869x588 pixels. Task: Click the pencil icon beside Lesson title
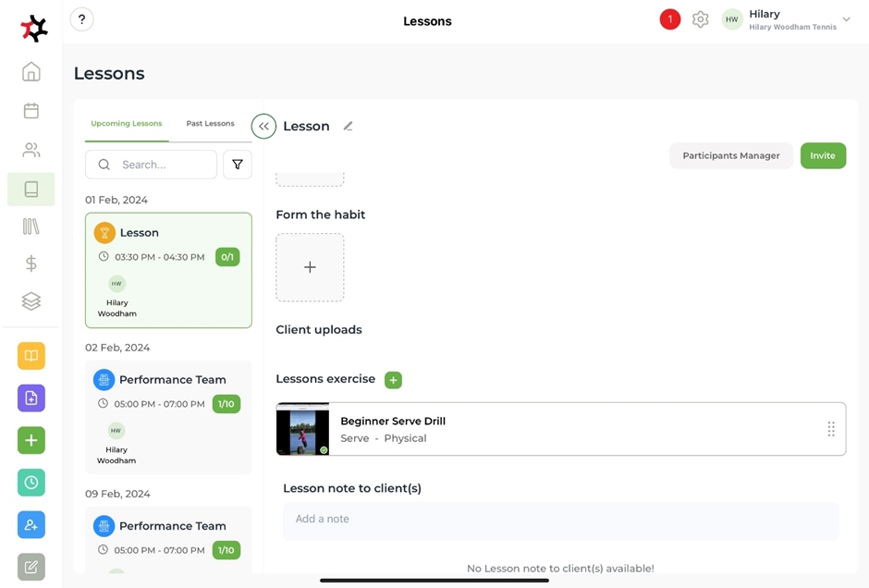click(349, 127)
